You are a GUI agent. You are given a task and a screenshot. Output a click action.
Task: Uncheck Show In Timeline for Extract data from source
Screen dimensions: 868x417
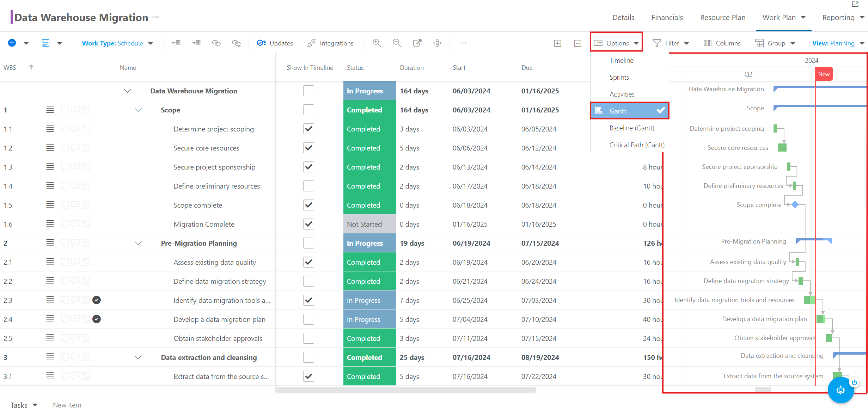pos(308,376)
